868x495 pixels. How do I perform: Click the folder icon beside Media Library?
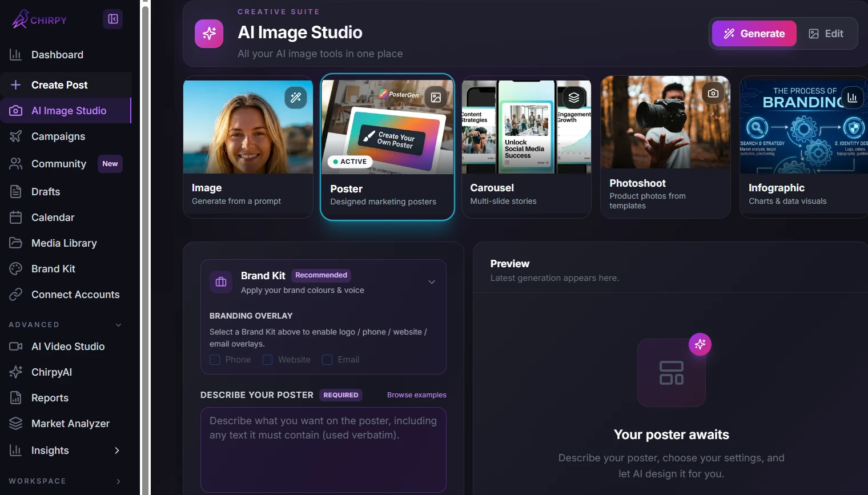tap(15, 243)
